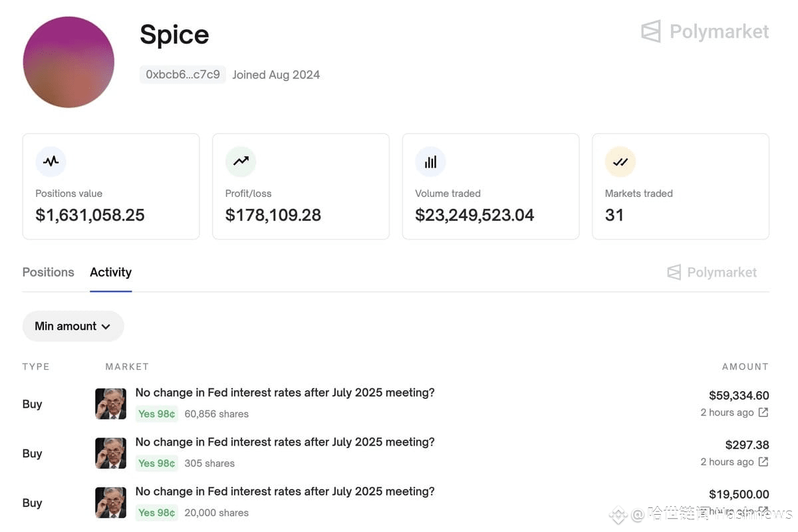
Task: Click Powell thumbnail in first trade row
Action: tap(110, 404)
